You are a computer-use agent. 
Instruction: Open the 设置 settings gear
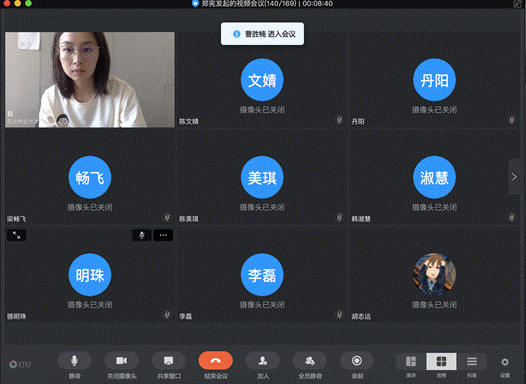tap(505, 362)
